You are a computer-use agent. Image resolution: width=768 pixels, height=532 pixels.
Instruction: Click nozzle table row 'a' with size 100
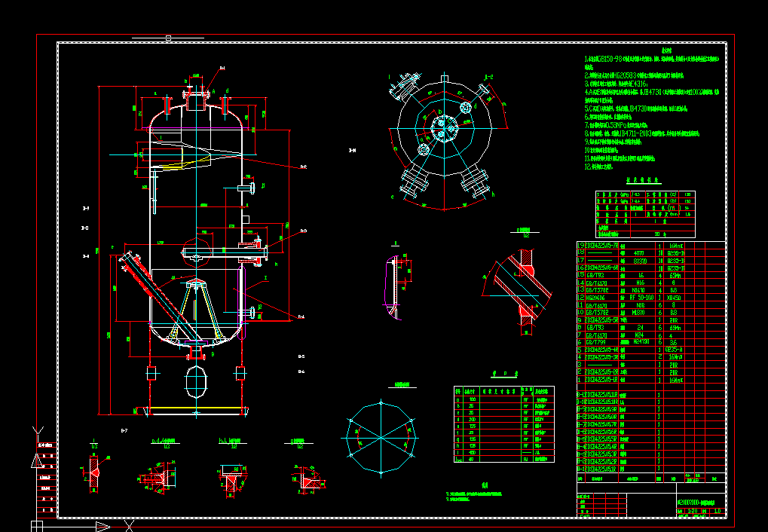(x=504, y=399)
